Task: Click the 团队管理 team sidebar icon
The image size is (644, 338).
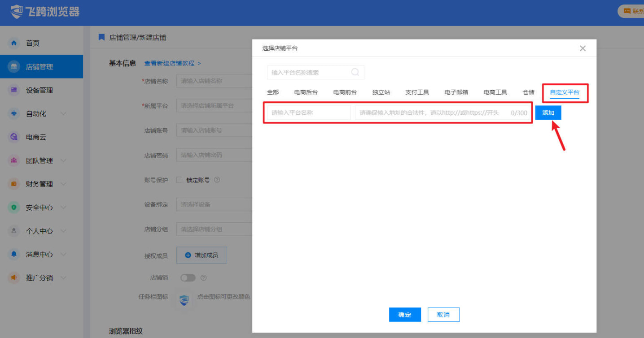Action: pos(14,160)
